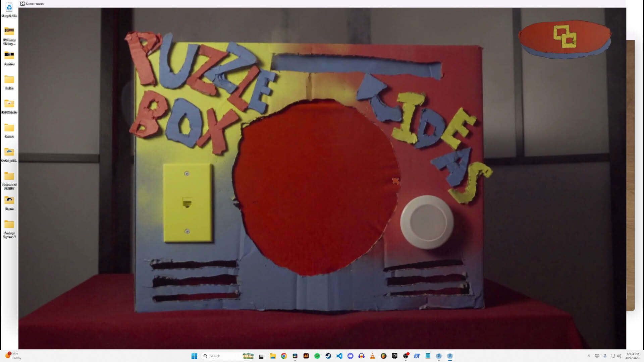644x362 pixels.
Task: Push the white round dome button
Action: [x=427, y=222]
